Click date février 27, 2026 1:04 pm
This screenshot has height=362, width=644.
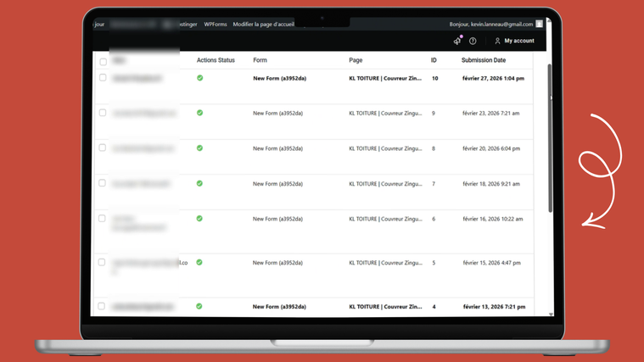[x=493, y=78]
